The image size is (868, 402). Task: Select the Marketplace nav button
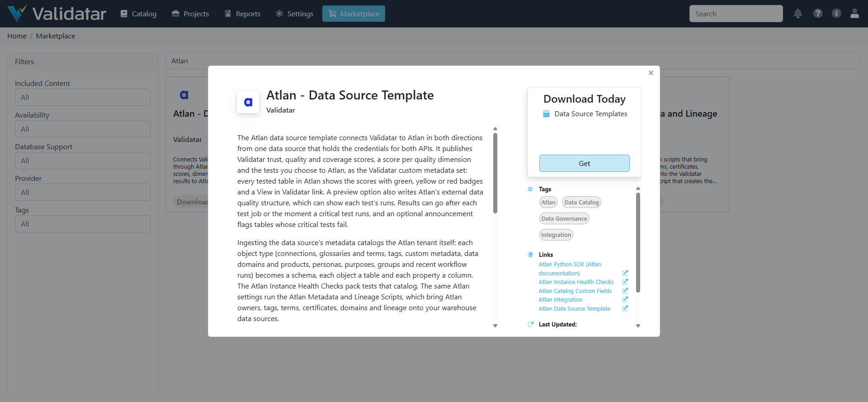354,14
